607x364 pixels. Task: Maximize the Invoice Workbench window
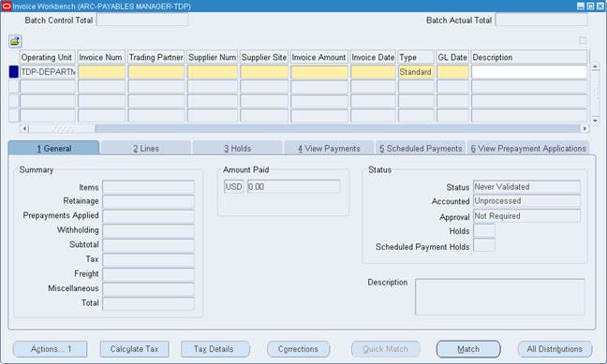click(590, 6)
